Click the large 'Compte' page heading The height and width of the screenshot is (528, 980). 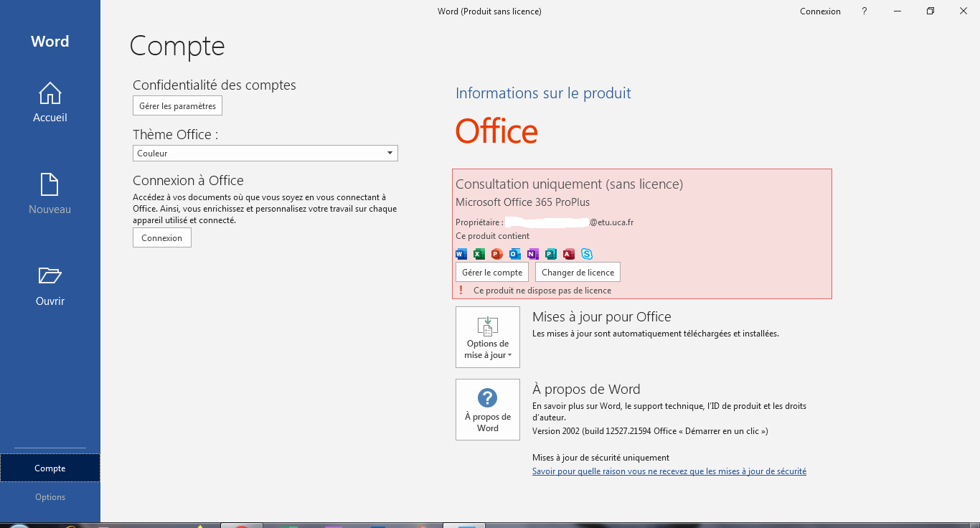(177, 46)
